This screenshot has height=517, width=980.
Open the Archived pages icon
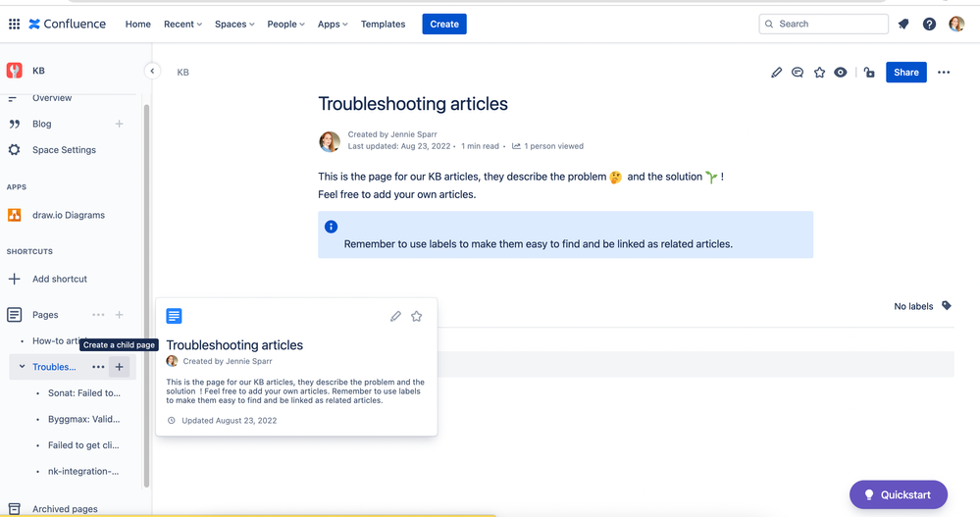(x=15, y=509)
